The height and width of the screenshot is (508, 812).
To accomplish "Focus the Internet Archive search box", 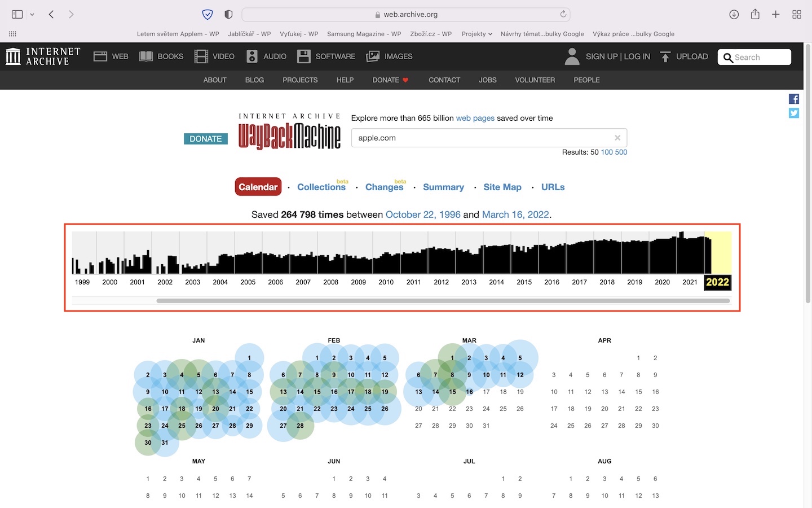I will coord(754,57).
